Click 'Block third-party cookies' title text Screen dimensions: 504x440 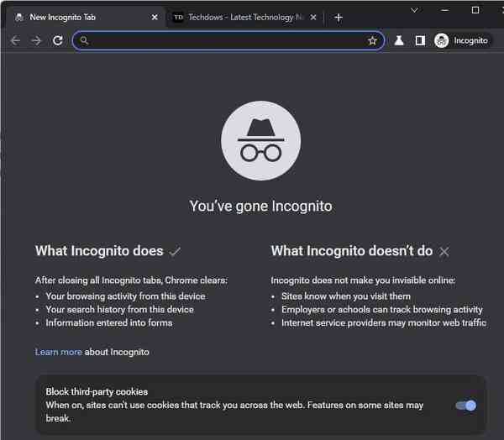(97, 391)
